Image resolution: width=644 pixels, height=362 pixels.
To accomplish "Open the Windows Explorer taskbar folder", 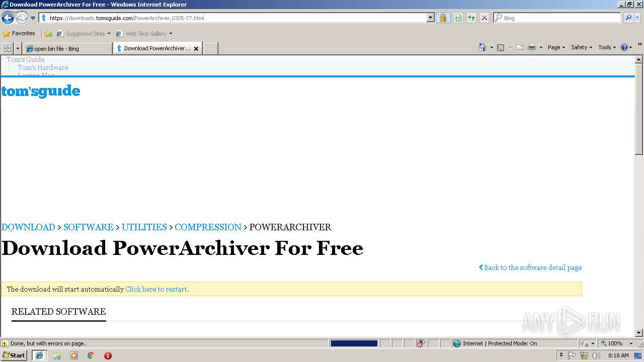I will point(57,355).
